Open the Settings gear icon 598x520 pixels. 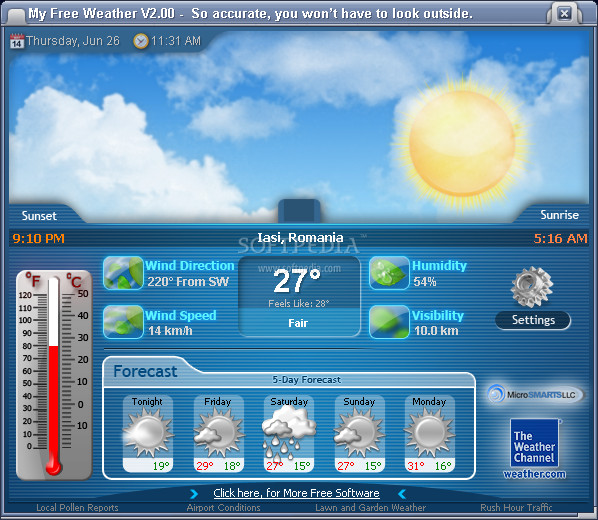point(532,287)
